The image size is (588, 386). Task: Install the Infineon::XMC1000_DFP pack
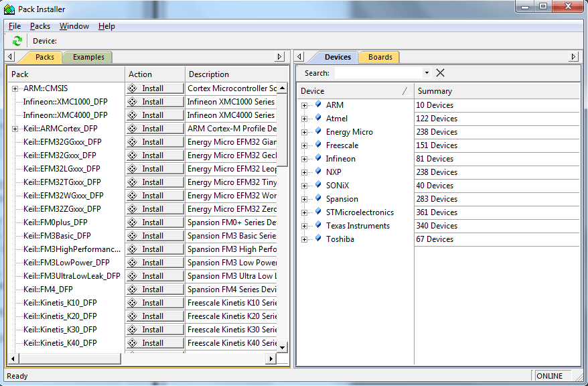click(155, 102)
